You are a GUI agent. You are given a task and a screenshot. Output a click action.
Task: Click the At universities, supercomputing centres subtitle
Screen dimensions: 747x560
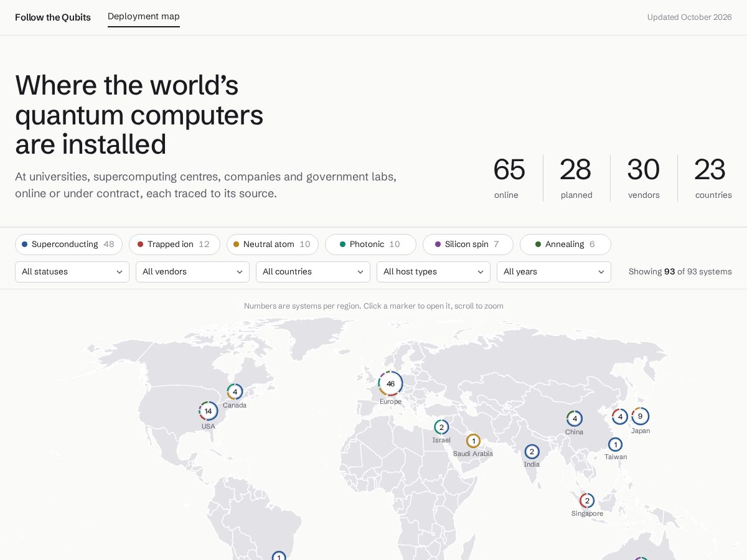coord(206,185)
